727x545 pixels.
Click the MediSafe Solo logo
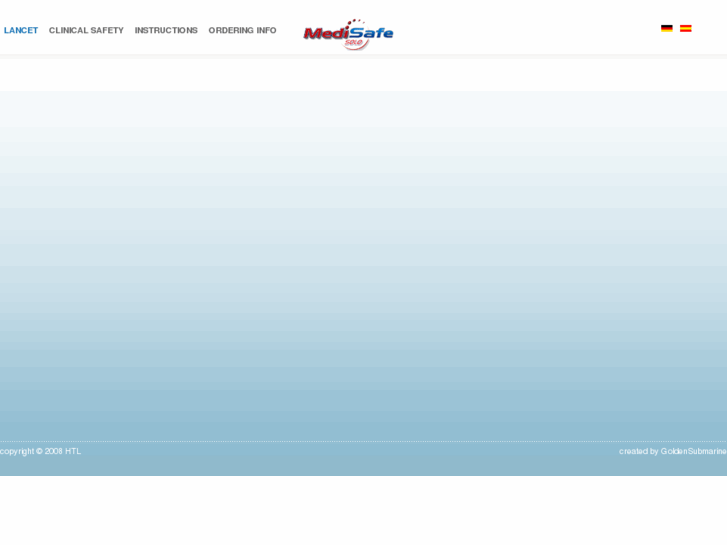click(x=348, y=34)
